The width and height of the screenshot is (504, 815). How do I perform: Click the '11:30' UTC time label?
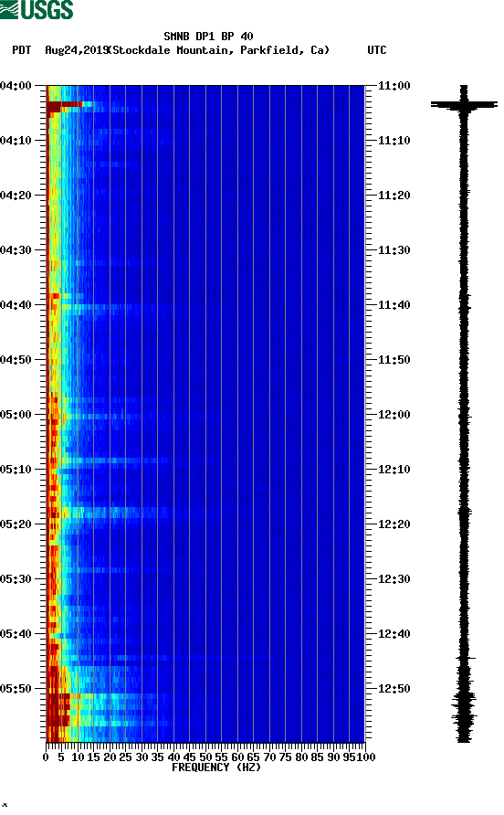point(394,250)
